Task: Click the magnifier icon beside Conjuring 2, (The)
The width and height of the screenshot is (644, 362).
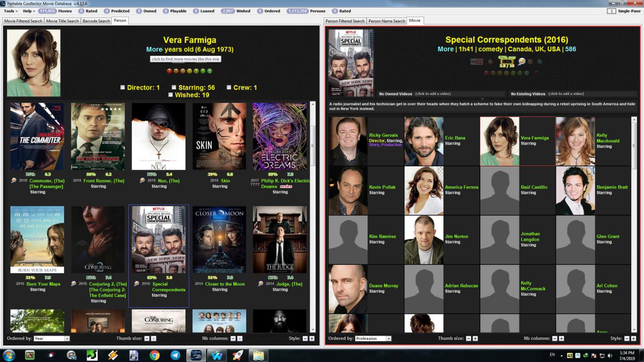Action: (x=74, y=284)
